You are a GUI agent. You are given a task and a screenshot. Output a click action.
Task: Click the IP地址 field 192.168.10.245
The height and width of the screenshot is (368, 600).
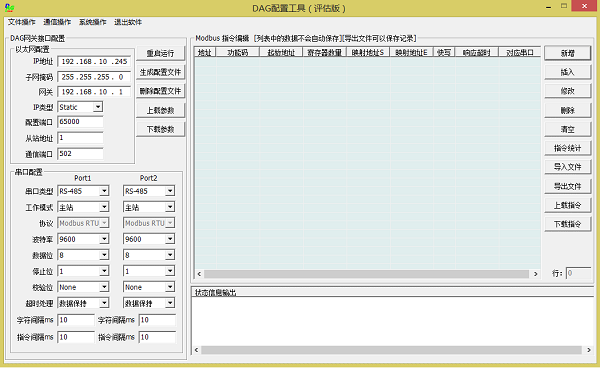pyautogui.click(x=94, y=62)
